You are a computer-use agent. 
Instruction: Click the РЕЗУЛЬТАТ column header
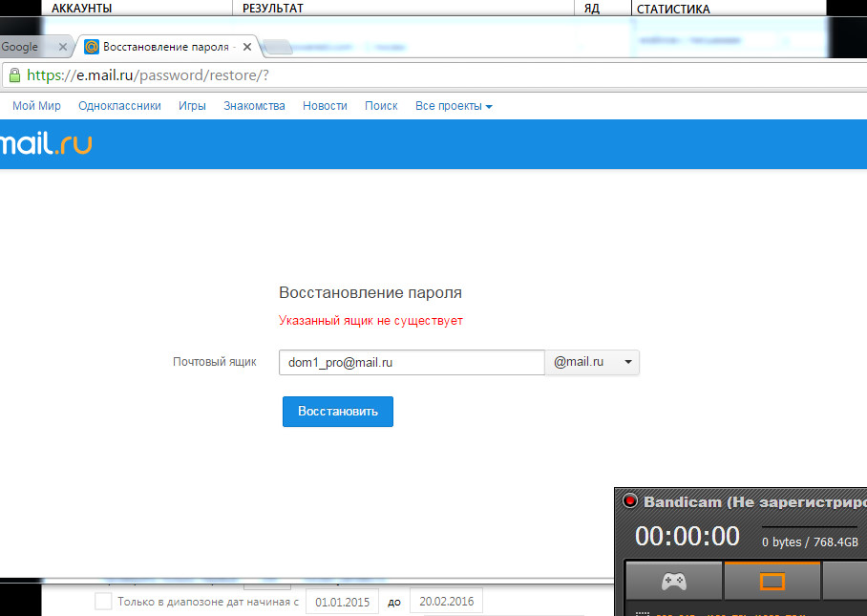coord(272,9)
